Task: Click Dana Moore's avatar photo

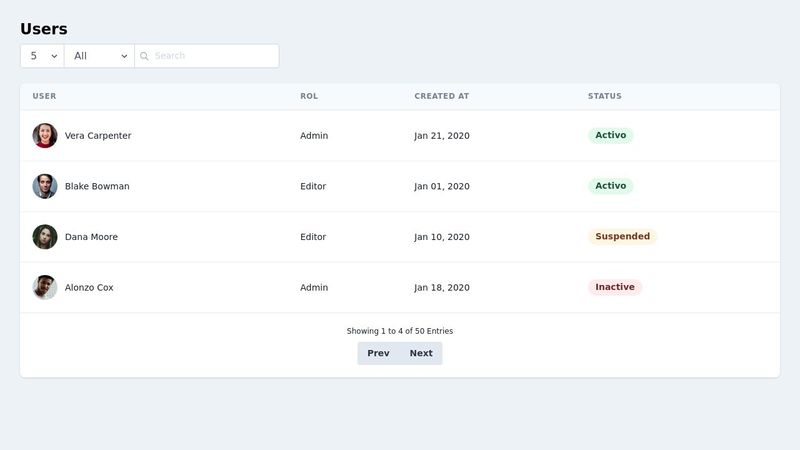Action: 44,237
